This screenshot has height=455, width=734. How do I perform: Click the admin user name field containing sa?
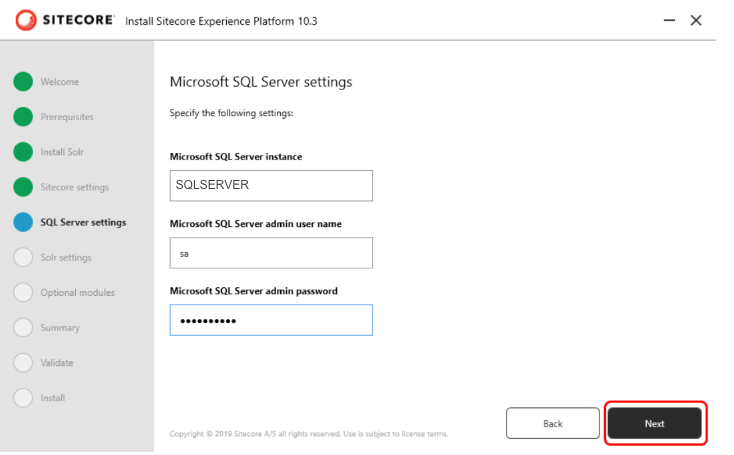271,253
